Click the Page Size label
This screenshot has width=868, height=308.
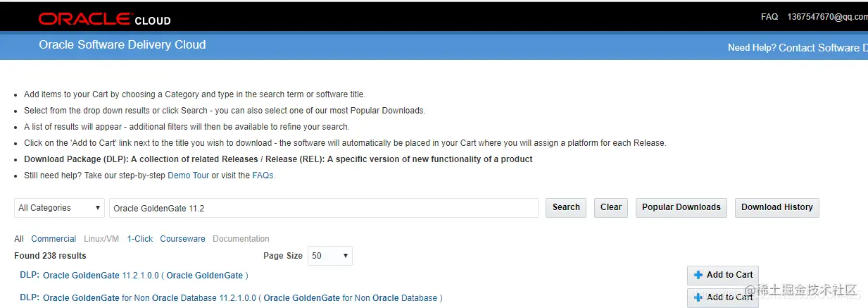pyautogui.click(x=283, y=256)
